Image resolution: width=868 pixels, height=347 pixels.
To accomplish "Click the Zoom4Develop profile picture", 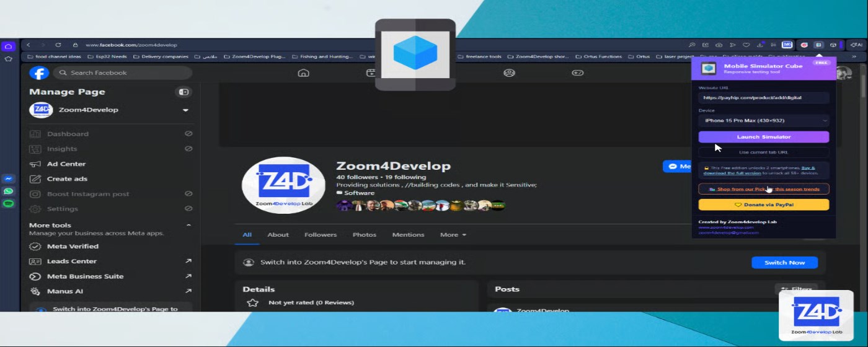I will coord(283,185).
